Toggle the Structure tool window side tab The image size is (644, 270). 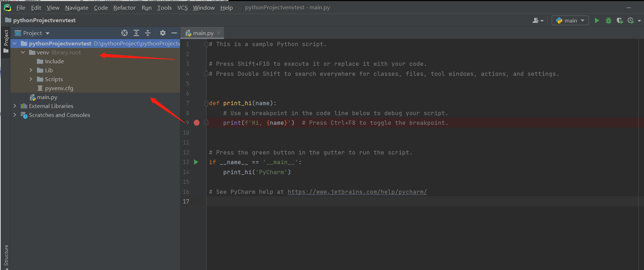[6, 255]
